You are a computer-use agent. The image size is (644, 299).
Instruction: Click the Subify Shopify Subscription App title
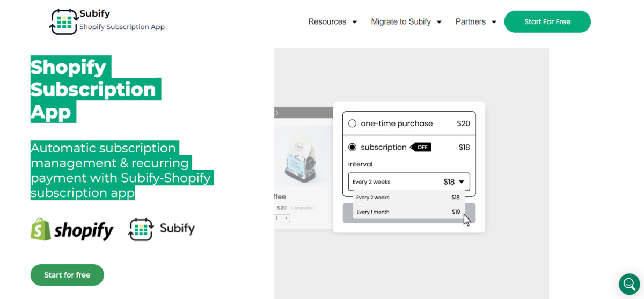[x=122, y=20]
